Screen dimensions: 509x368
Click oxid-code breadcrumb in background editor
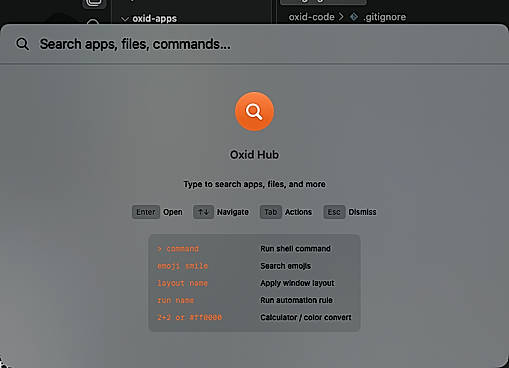tap(311, 17)
